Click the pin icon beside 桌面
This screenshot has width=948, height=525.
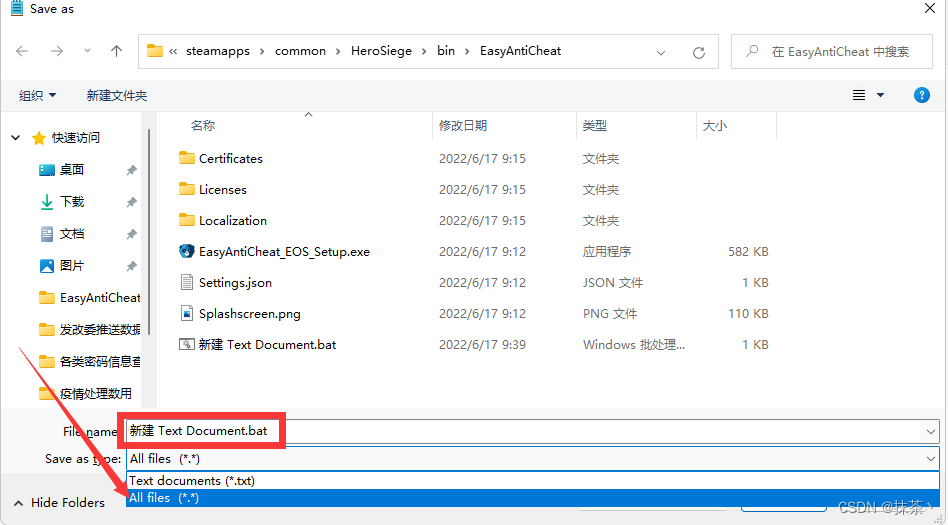[131, 171]
